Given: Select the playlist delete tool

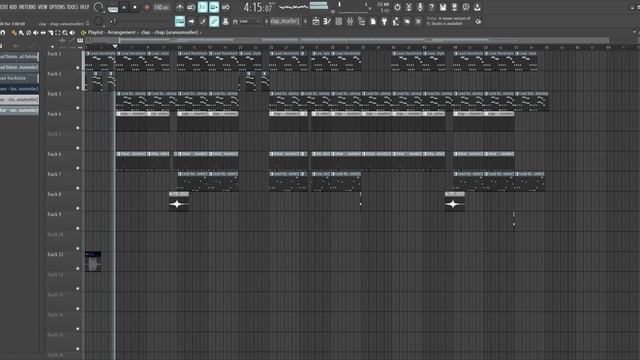Looking at the screenshot, I should click(x=29, y=33).
